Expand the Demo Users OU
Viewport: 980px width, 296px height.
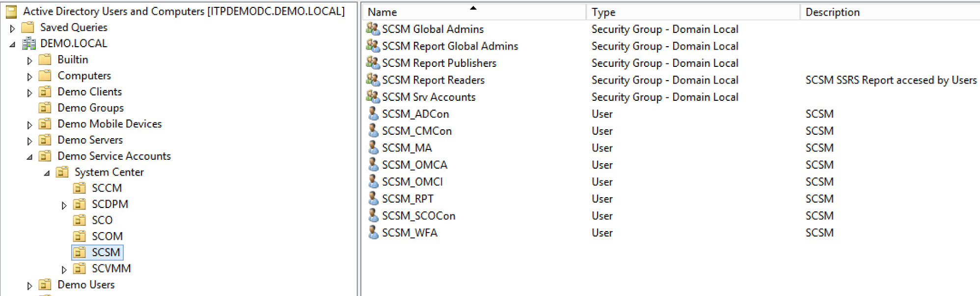[x=29, y=286]
